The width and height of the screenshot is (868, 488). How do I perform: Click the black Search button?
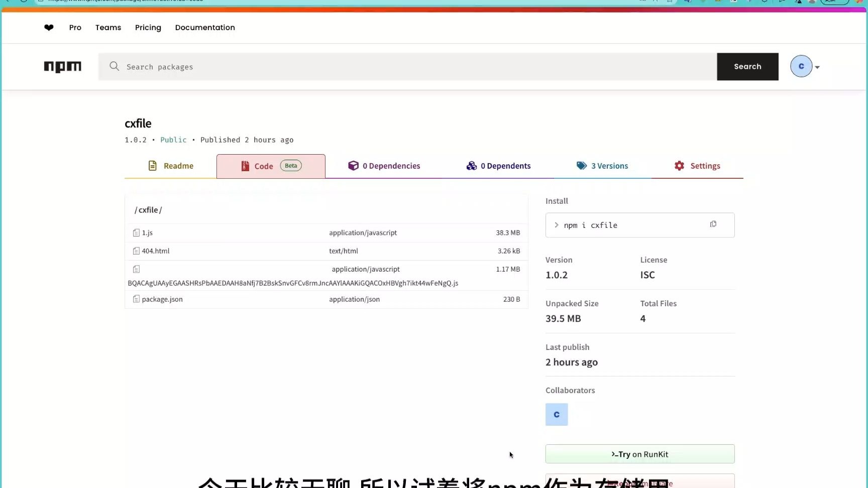click(747, 66)
